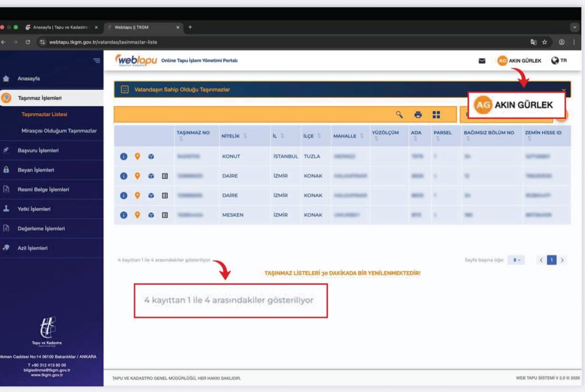
Task: Open the AKIN GÜRLEK user menu in header
Action: click(x=519, y=61)
